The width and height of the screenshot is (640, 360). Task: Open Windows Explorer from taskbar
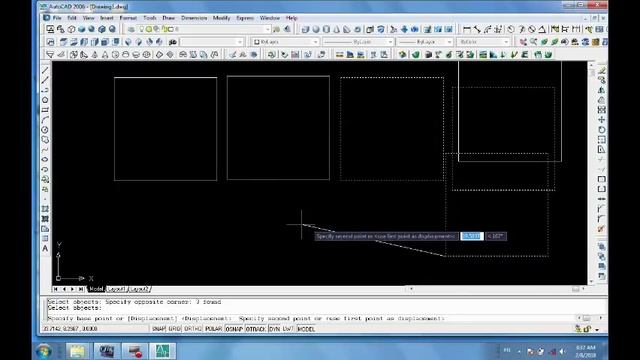point(77,351)
